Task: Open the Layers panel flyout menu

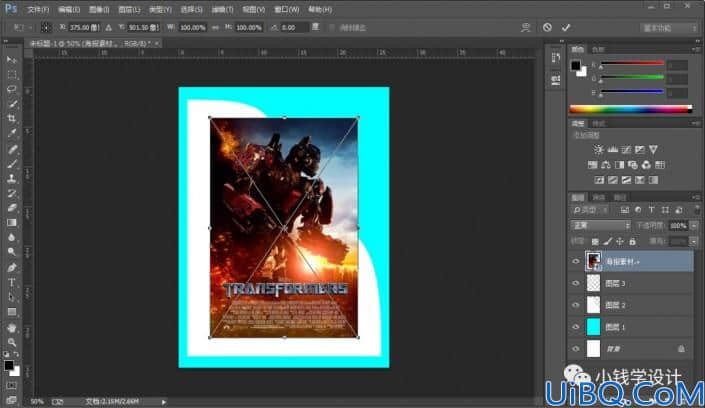Action: [x=696, y=197]
